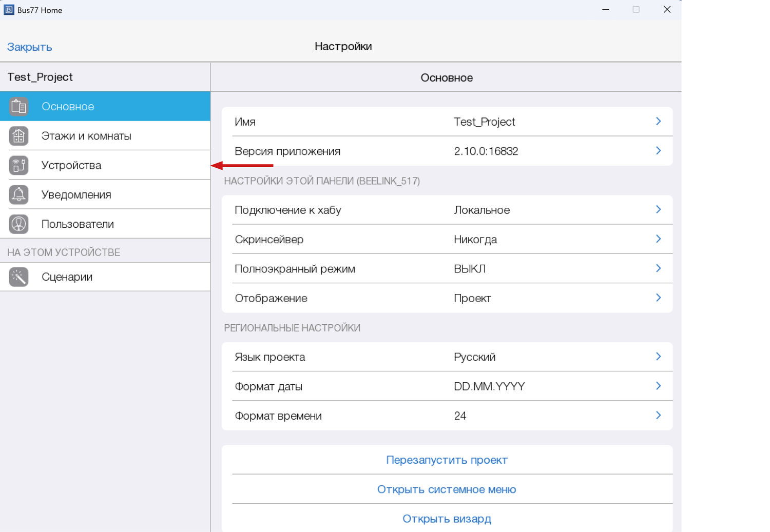
Task: Expand the Имя row chevron
Action: 658,122
